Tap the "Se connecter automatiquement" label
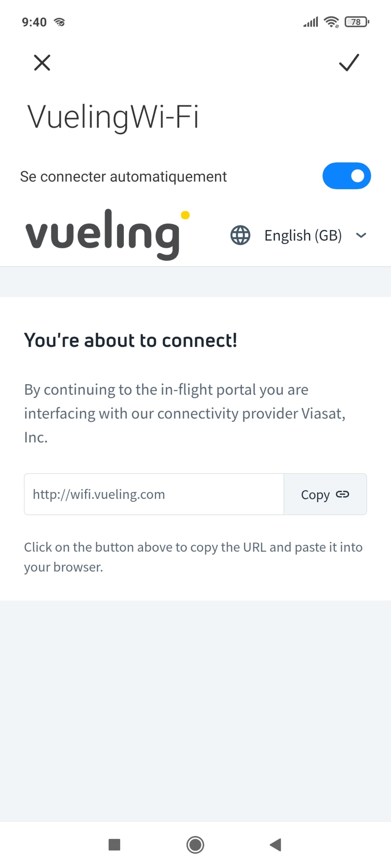391x868 pixels. tap(123, 176)
